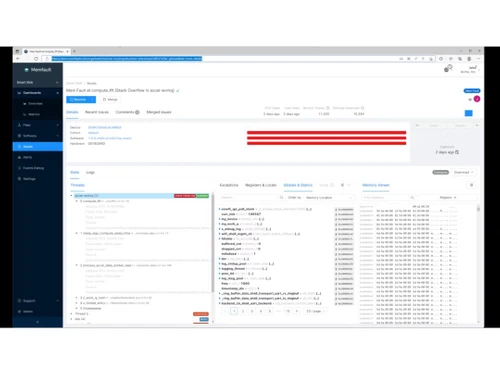Click the Settings gear icon in sidebar
Viewport: 500px width, 375px height.
tap(19, 179)
